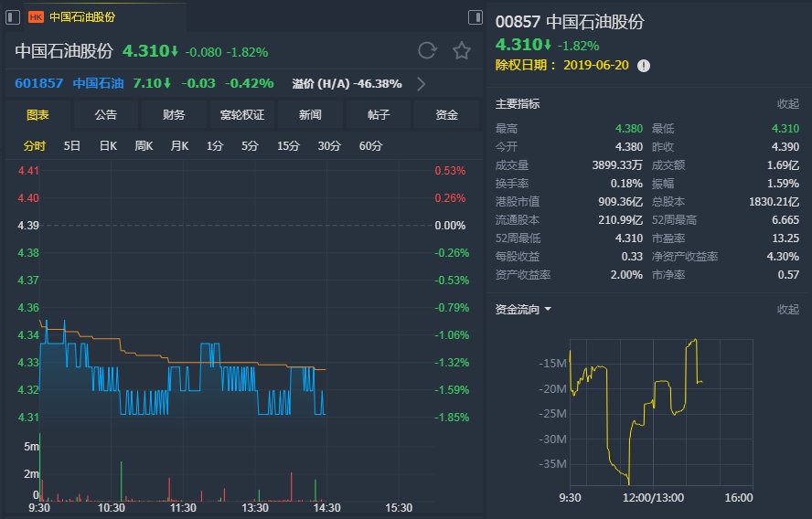This screenshot has width=812, height=519.
Task: Select the 窝轮权证 tab
Action: [x=241, y=115]
